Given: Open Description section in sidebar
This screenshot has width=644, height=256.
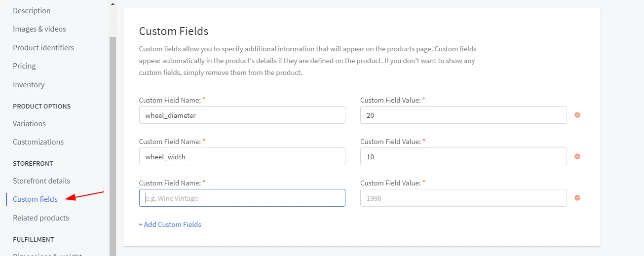Looking at the screenshot, I should pyautogui.click(x=32, y=10).
